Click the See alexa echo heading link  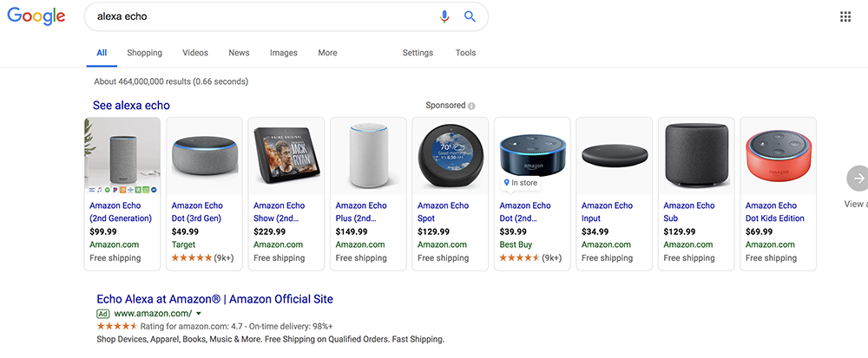click(x=131, y=106)
